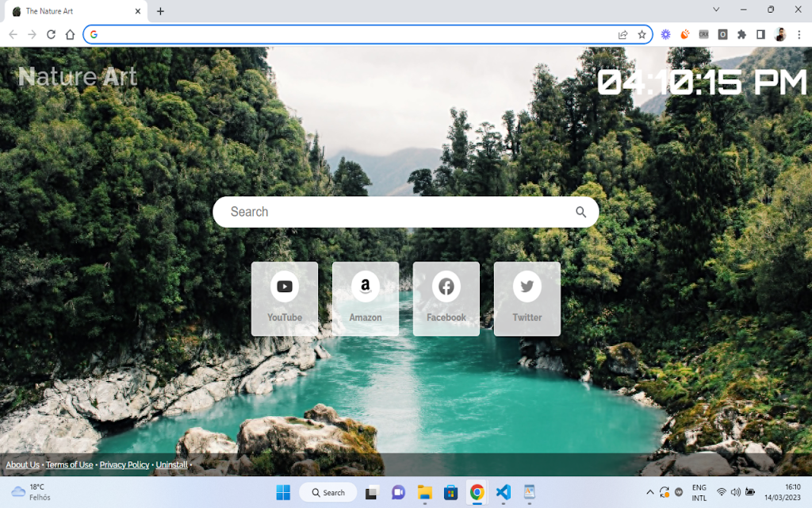
Task: Open the Chrome profile avatar
Action: pos(780,34)
